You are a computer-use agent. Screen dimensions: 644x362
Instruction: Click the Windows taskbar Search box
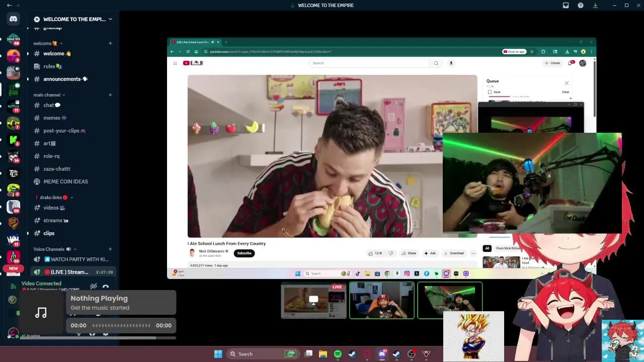coord(263,354)
